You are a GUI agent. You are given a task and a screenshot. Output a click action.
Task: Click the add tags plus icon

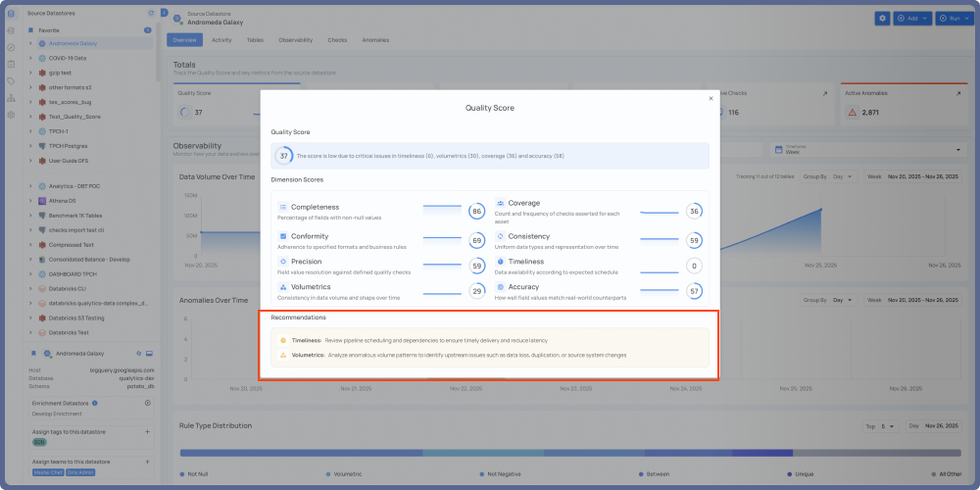tap(148, 431)
